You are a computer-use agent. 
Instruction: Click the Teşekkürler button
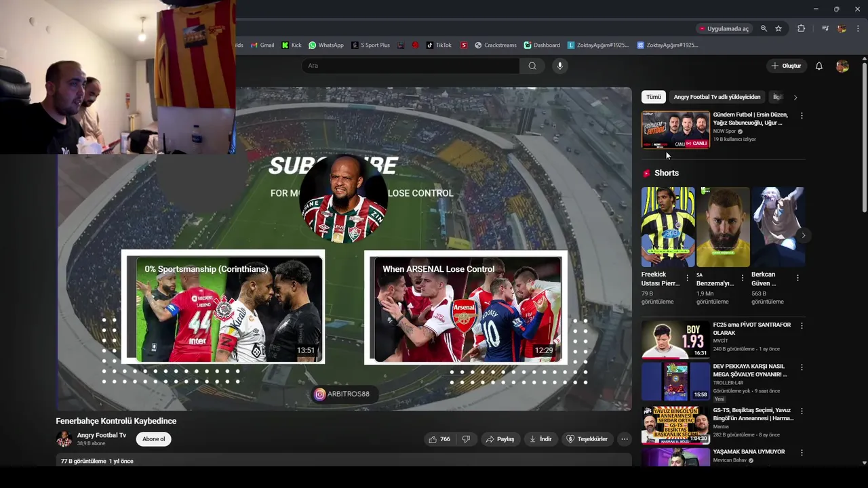(587, 439)
